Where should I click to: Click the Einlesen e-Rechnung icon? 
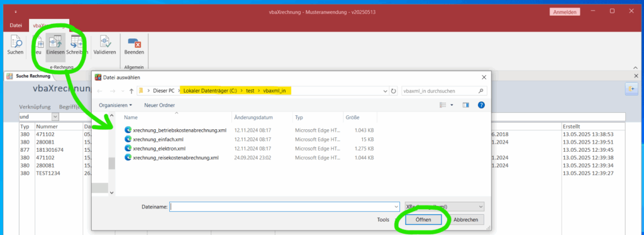[x=55, y=45]
